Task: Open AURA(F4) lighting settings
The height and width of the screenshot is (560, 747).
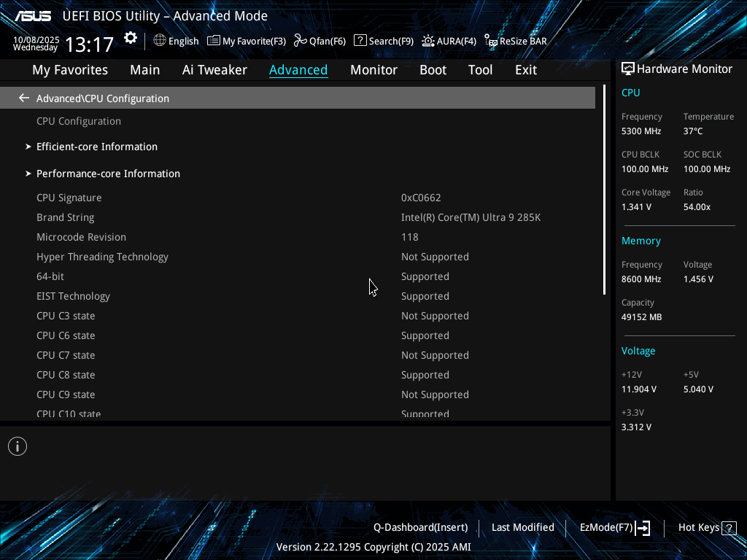Action: click(449, 41)
